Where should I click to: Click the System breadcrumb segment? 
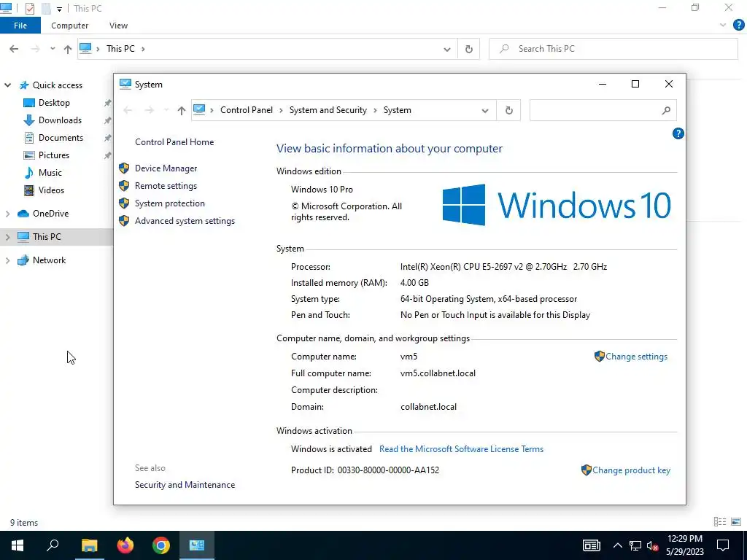click(x=398, y=110)
